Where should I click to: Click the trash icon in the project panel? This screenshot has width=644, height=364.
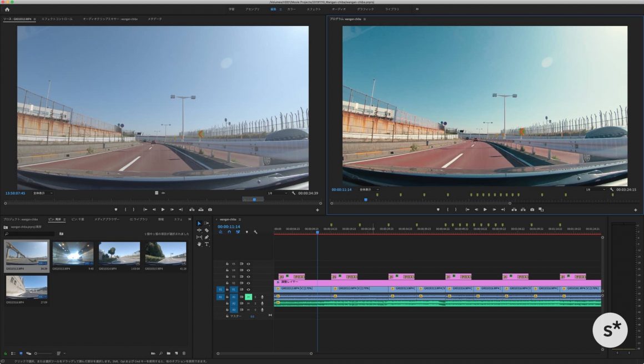[184, 353]
